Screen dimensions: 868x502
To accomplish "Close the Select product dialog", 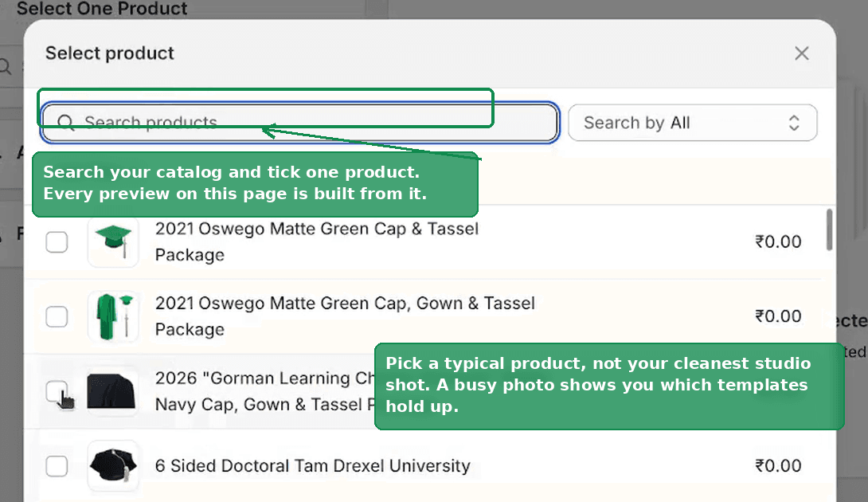I will pyautogui.click(x=802, y=53).
